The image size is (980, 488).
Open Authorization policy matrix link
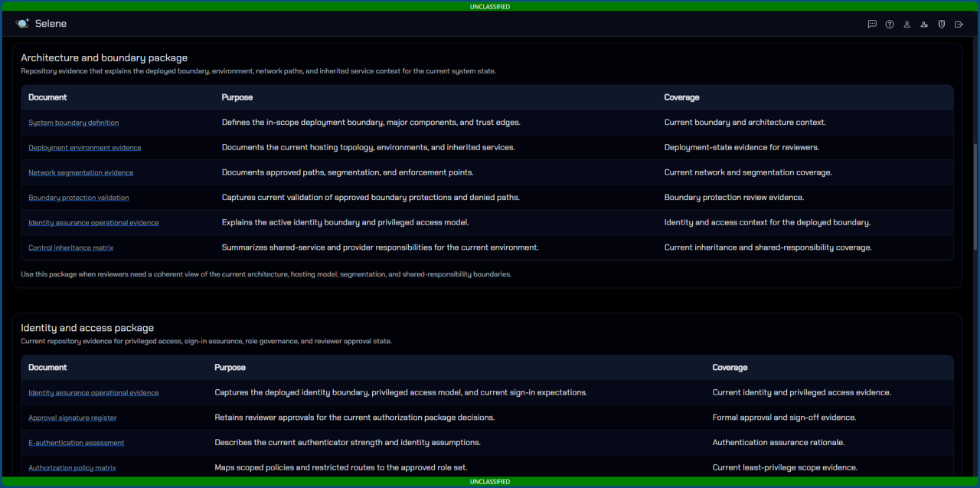coord(72,468)
